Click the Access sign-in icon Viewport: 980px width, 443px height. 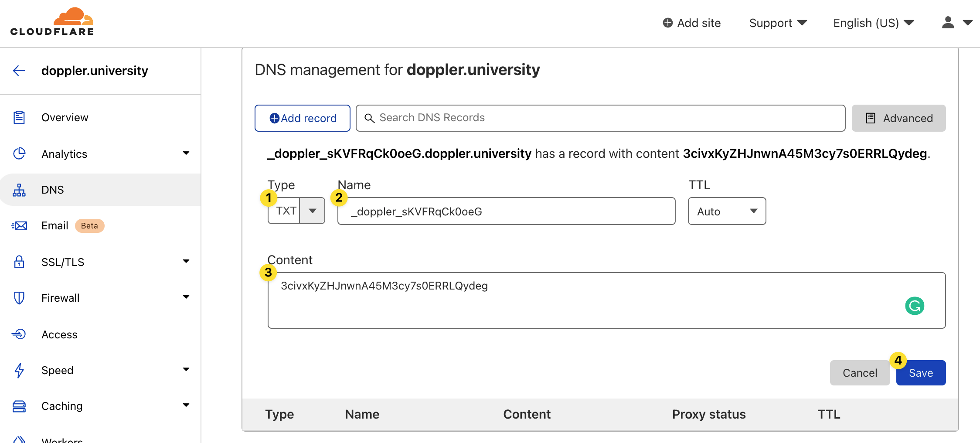click(x=19, y=334)
